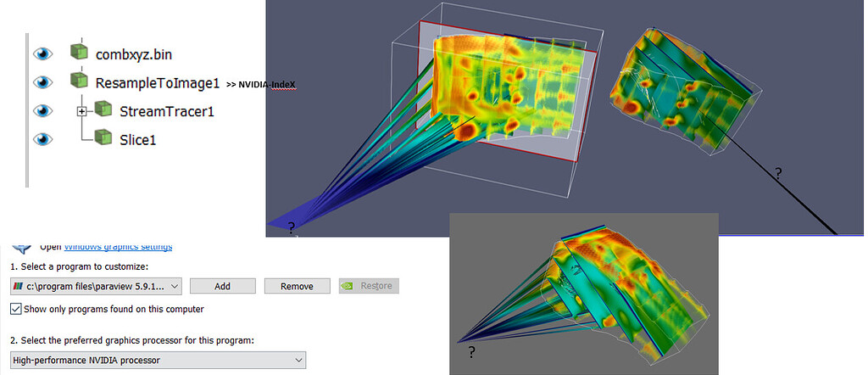Click the combxyz.bin cube icon
This screenshot has width=868, height=375.
[x=79, y=53]
